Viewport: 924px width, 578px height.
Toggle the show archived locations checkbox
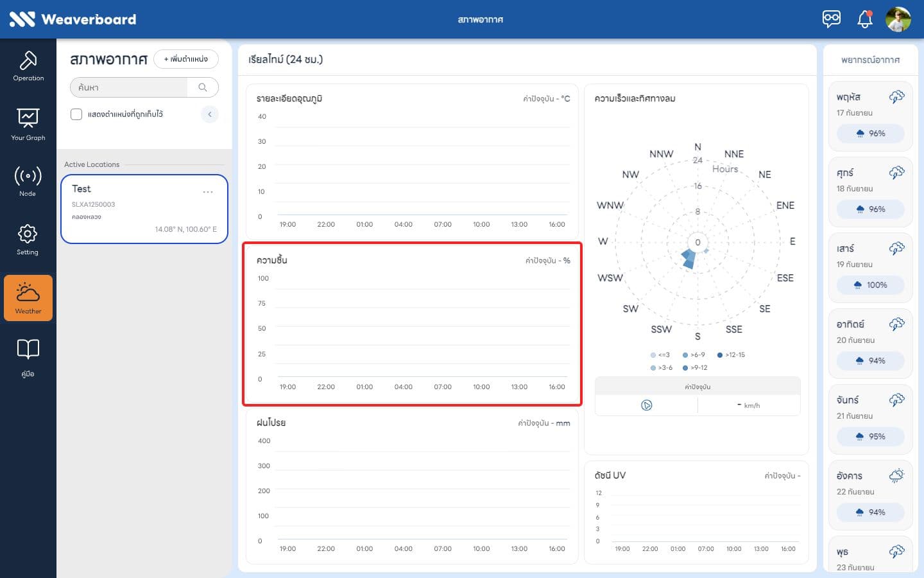[76, 114]
